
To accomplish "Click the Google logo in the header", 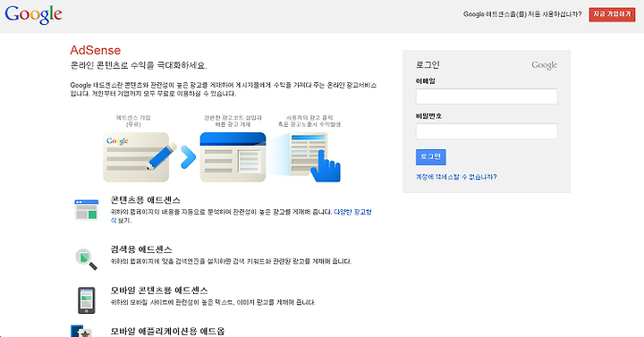I will pos(33,14).
